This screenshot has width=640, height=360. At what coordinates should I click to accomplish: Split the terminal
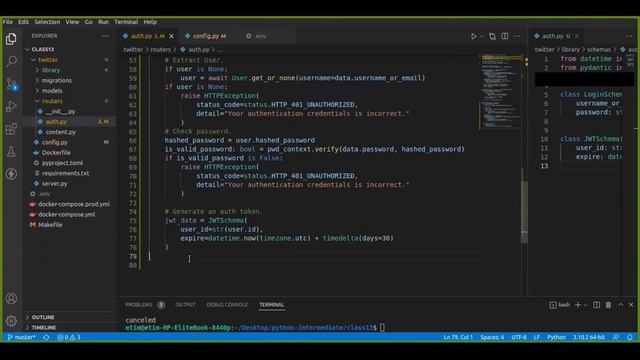[x=596, y=305]
